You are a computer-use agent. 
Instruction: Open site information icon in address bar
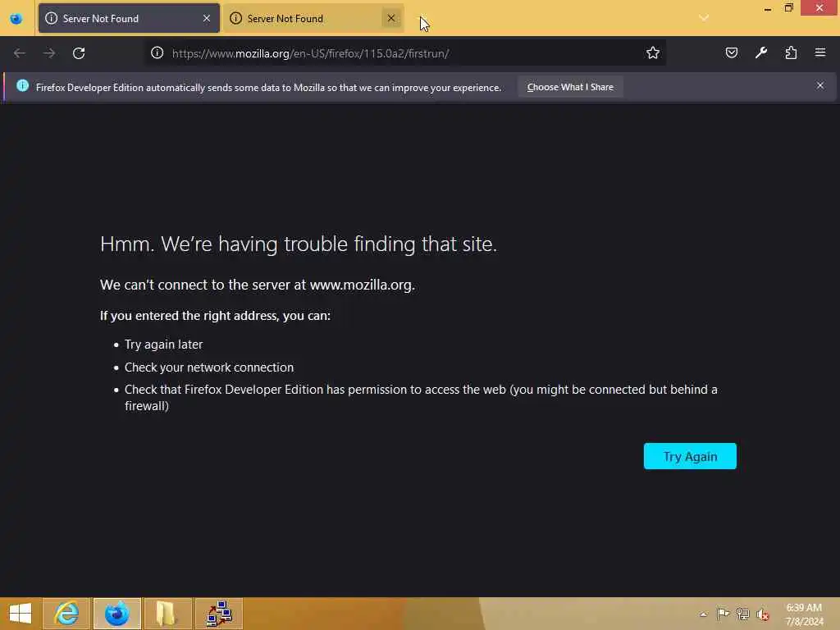(157, 52)
